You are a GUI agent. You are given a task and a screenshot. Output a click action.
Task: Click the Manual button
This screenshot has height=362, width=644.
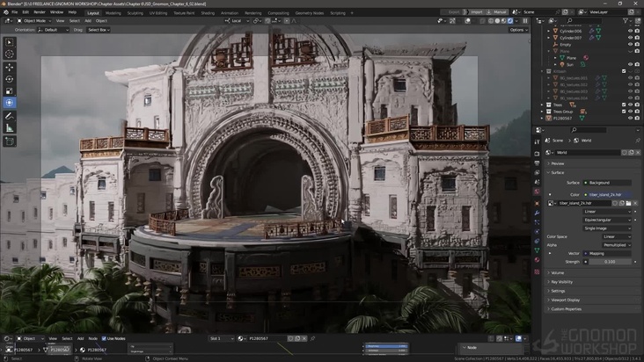pos(497,12)
